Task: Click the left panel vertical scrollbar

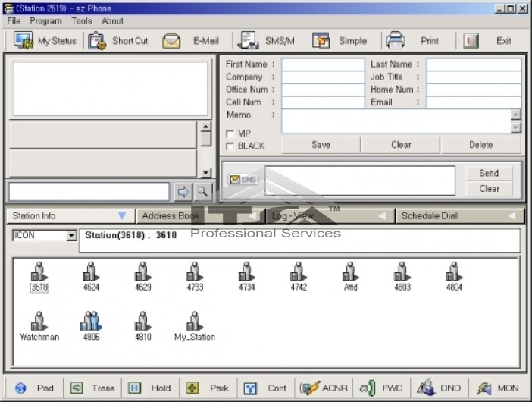Action: point(205,149)
